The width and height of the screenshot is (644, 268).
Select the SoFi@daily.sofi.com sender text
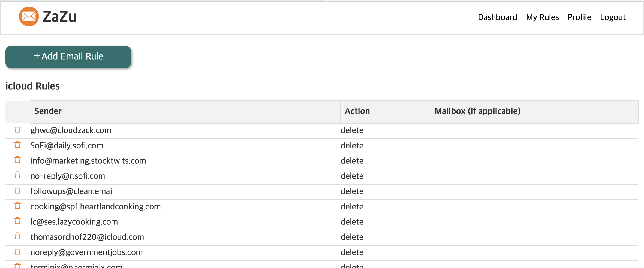click(67, 145)
